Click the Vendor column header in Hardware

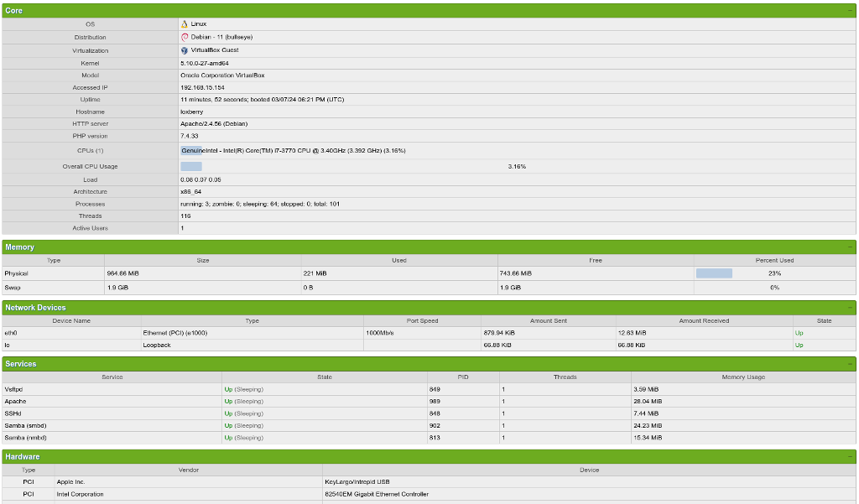pyautogui.click(x=189, y=470)
